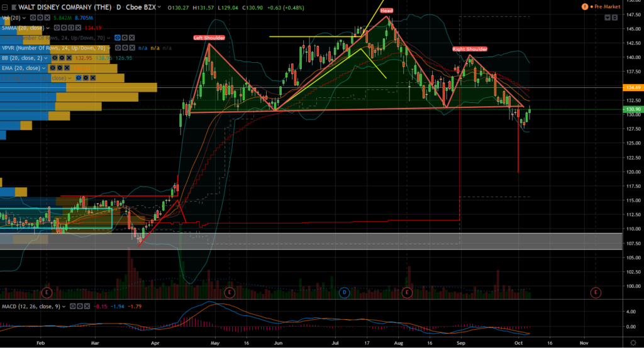This screenshot has width=644, height=348.
Task: Toggle visibility eye for Vol (20)
Action: 33,18
